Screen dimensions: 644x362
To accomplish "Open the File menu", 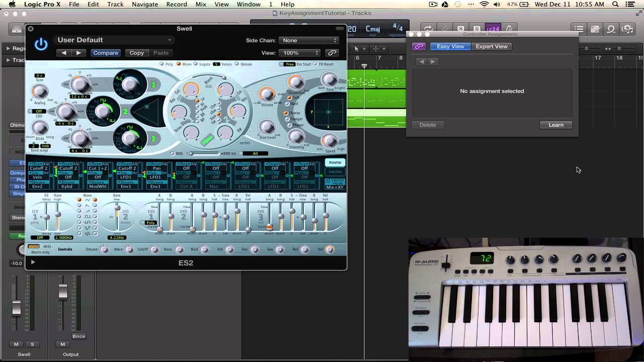I will pos(74,5).
